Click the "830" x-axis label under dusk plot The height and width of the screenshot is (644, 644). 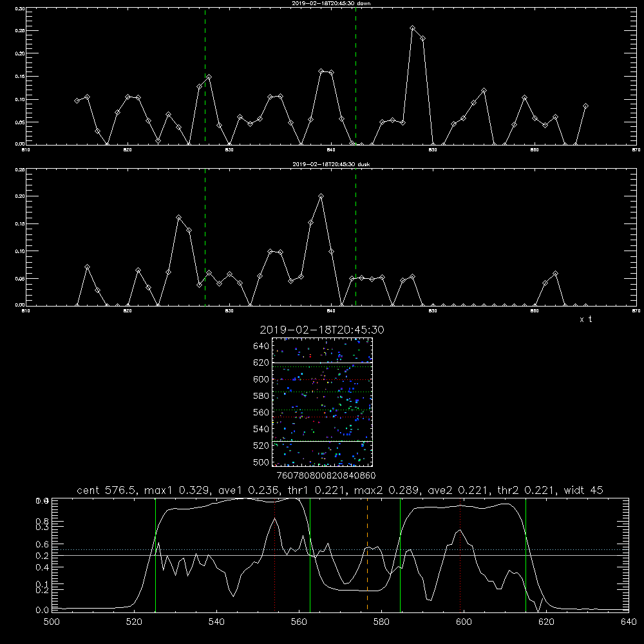pyautogui.click(x=229, y=311)
